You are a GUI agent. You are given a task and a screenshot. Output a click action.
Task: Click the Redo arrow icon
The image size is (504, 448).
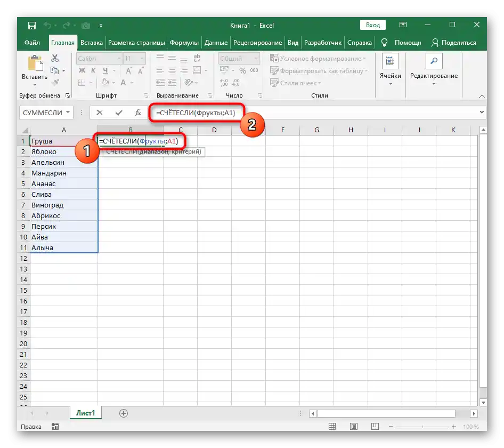[x=67, y=25]
